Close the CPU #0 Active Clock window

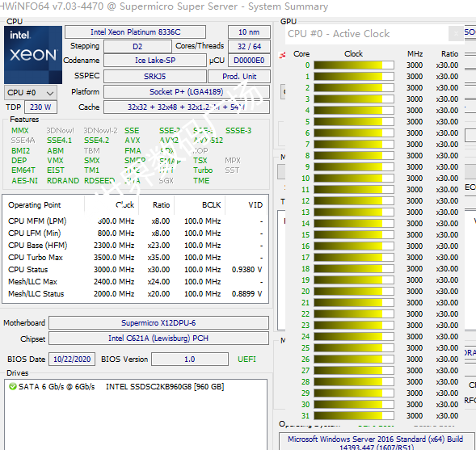(456, 33)
